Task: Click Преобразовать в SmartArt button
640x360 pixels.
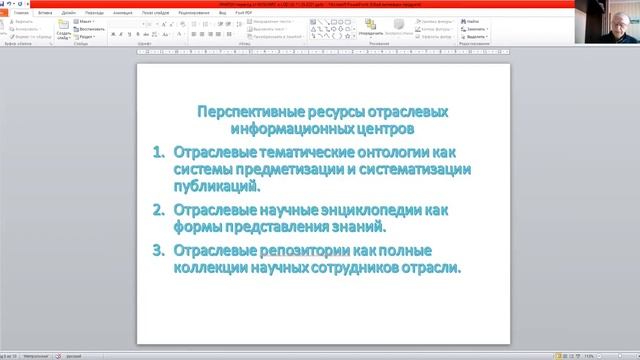Action: click(276, 37)
